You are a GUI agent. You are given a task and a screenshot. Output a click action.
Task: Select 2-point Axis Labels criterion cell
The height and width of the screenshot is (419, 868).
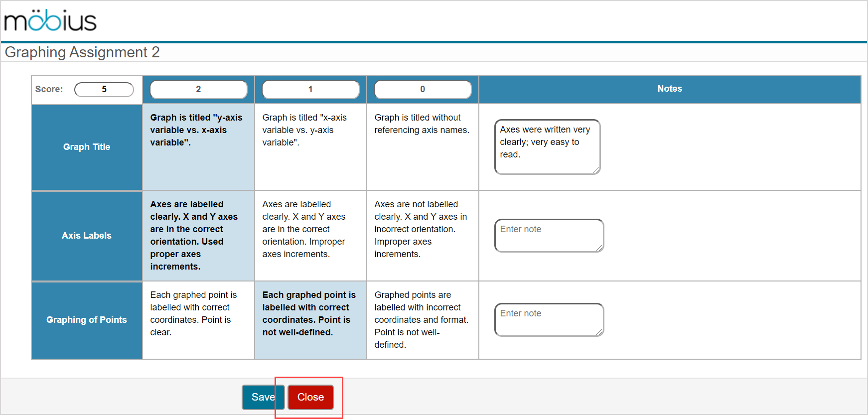click(x=198, y=236)
